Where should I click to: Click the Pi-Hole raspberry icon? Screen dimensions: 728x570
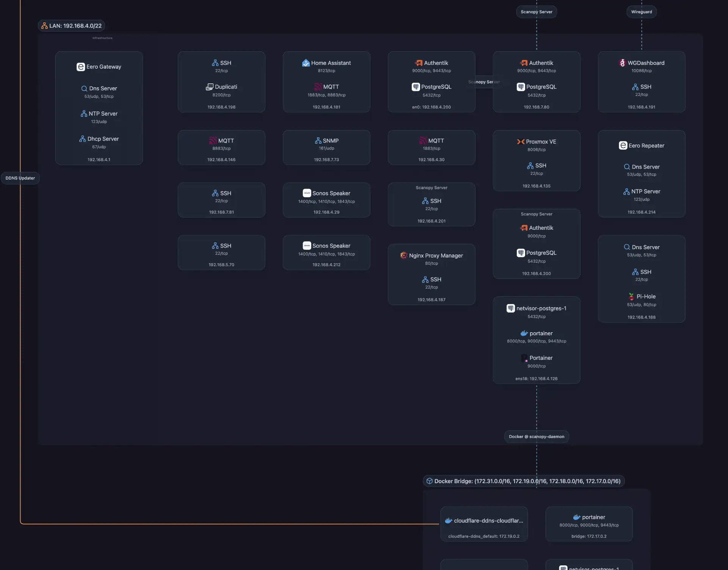[631, 297]
